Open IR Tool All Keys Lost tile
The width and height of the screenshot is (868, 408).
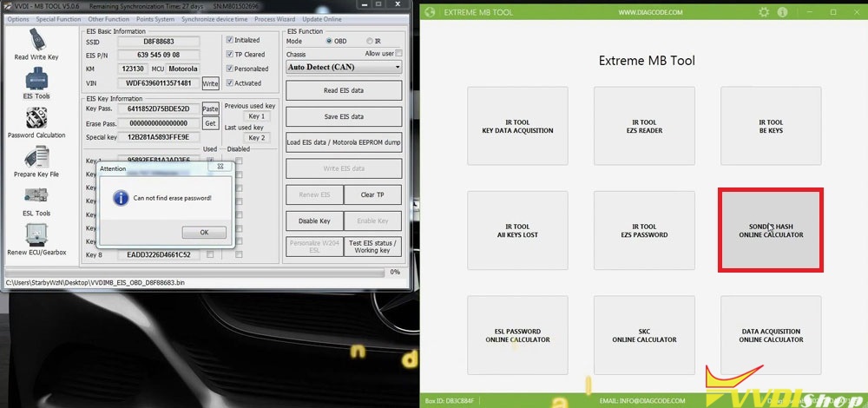pos(517,230)
